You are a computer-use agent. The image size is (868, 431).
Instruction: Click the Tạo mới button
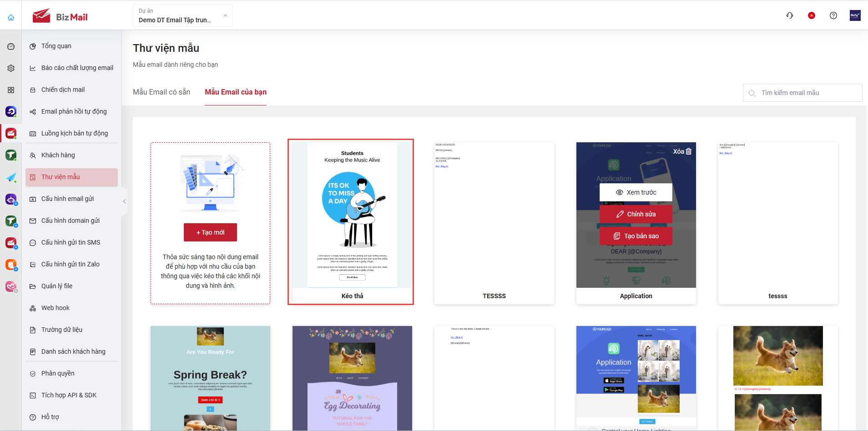210,232
